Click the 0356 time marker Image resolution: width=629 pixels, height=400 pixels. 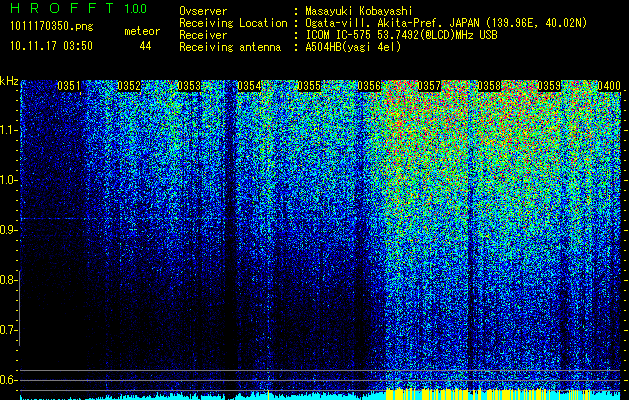(x=369, y=86)
